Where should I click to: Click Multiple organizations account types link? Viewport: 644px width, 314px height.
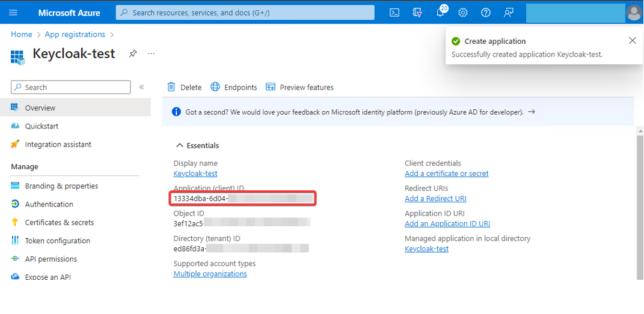(x=210, y=273)
